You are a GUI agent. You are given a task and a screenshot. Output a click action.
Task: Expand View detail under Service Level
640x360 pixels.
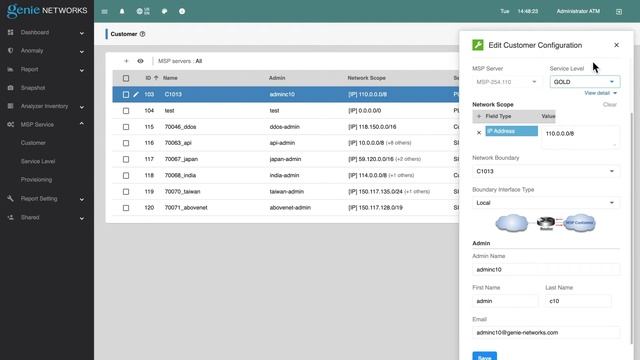coord(600,93)
